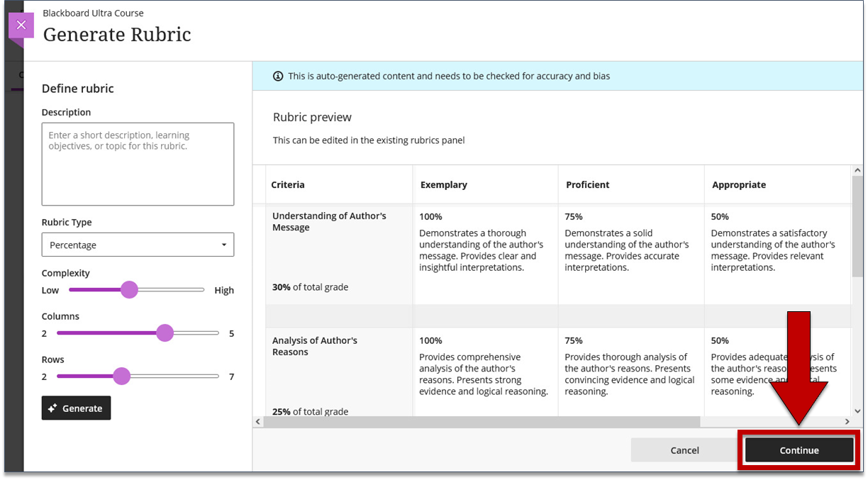Click the Analysis of Author's Reasons criterion
868x480 pixels.
[x=315, y=346]
